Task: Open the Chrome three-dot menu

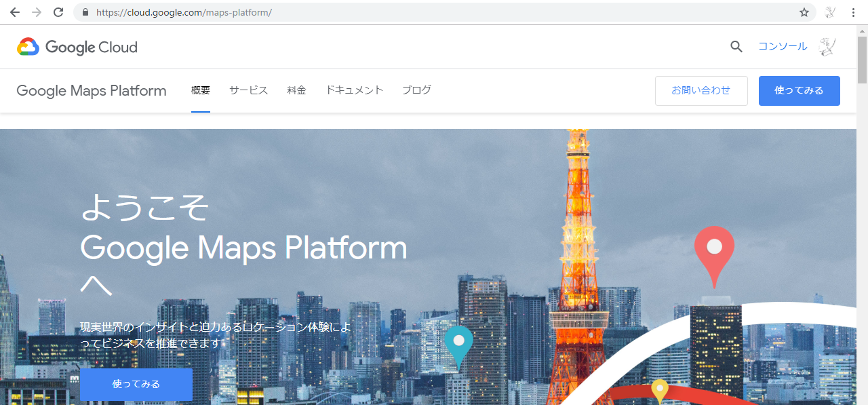Action: (x=853, y=12)
